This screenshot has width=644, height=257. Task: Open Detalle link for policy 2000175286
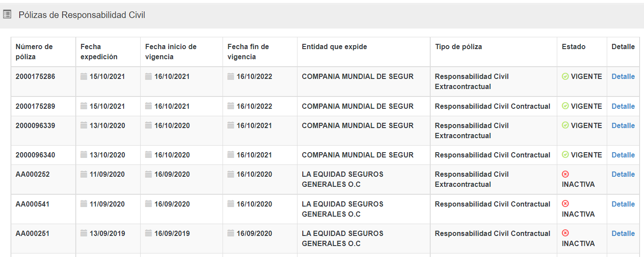[x=623, y=76]
